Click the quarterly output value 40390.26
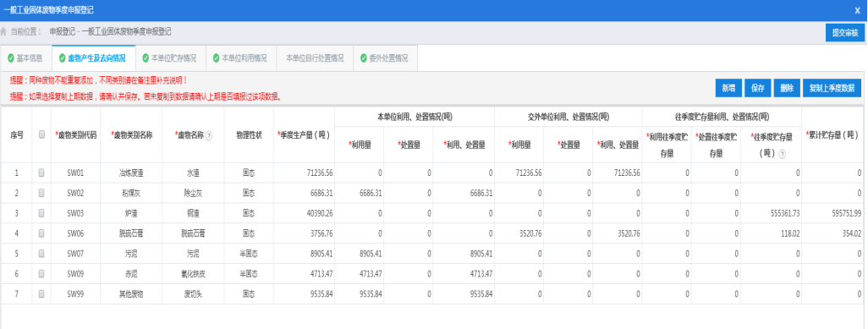The height and width of the screenshot is (329, 868). tap(320, 213)
